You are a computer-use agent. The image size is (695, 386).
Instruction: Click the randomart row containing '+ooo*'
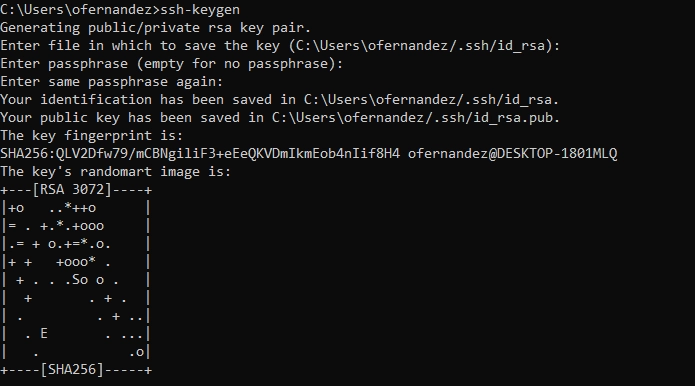pyautogui.click(x=76, y=262)
